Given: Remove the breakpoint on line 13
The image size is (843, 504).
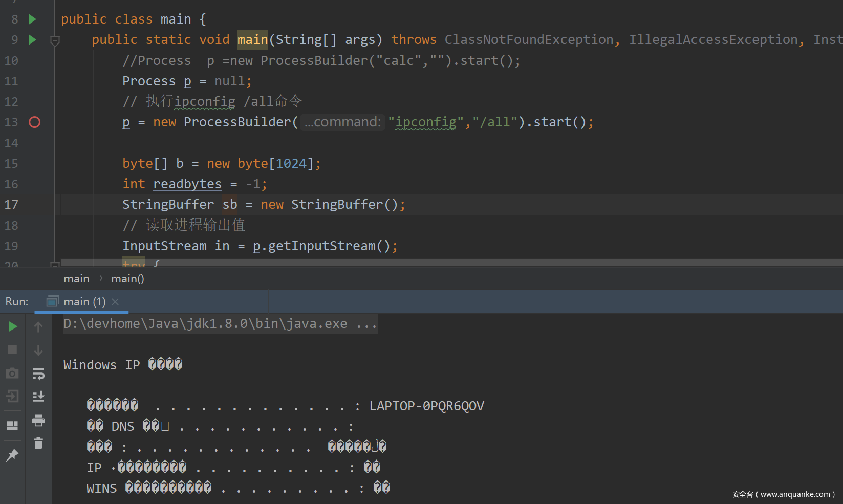Looking at the screenshot, I should point(34,122).
